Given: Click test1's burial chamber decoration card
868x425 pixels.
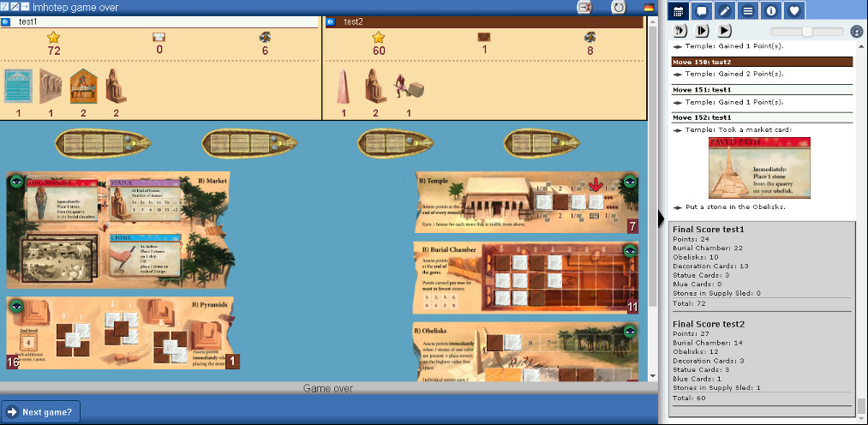Looking at the screenshot, I should (84, 87).
